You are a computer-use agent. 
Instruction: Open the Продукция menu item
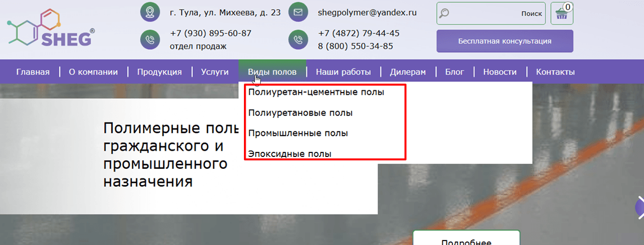click(x=159, y=72)
